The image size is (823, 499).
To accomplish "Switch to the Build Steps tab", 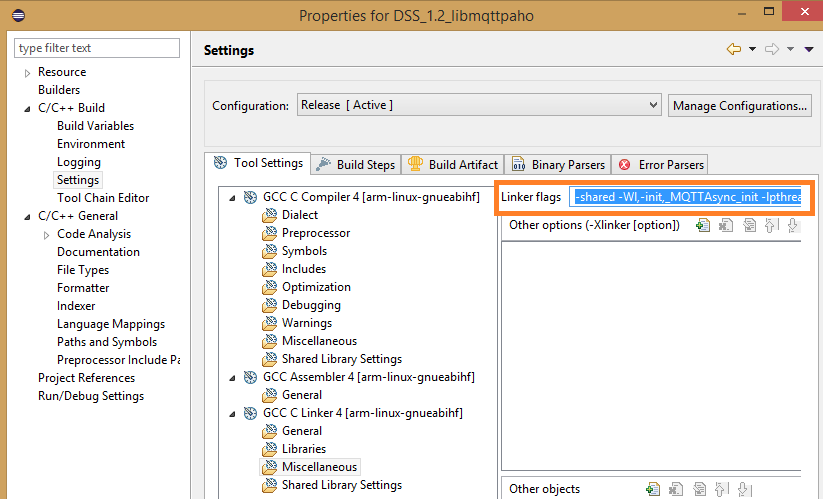I will point(356,164).
